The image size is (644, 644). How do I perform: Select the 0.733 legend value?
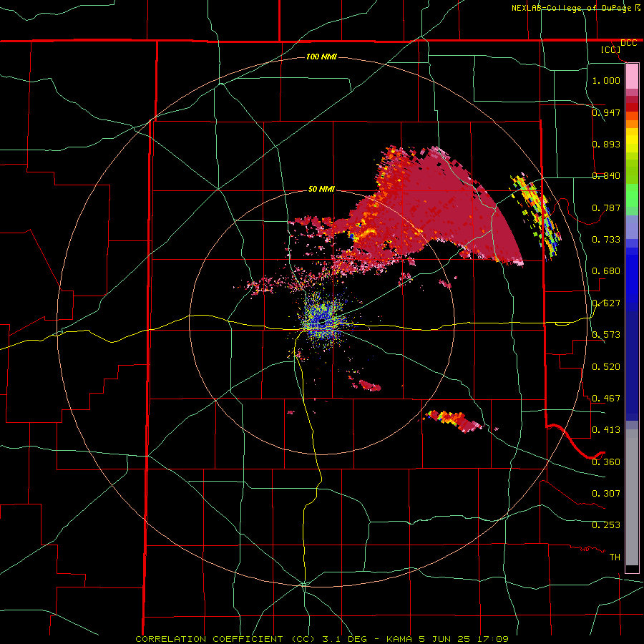click(x=606, y=239)
